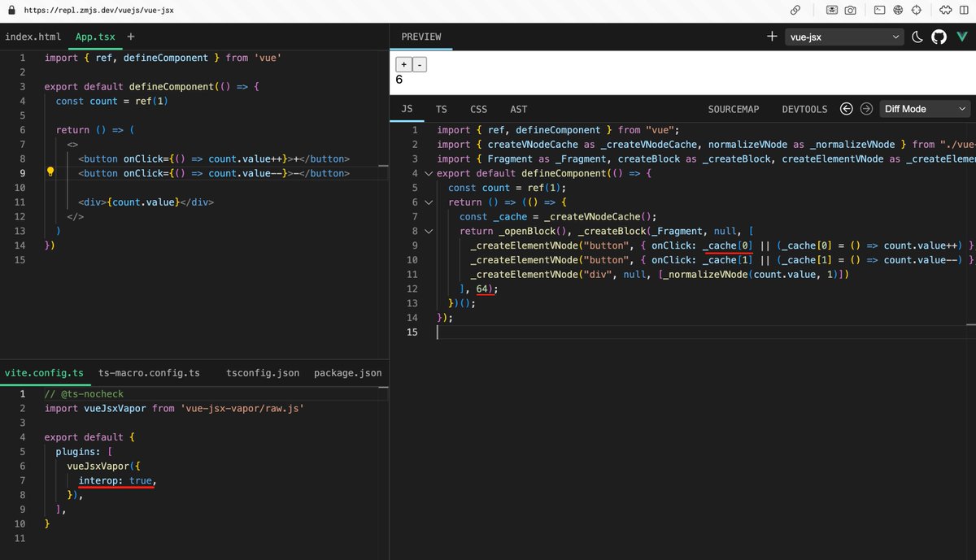
Task: Collapse the fold arrow on output line 4
Action: point(429,173)
